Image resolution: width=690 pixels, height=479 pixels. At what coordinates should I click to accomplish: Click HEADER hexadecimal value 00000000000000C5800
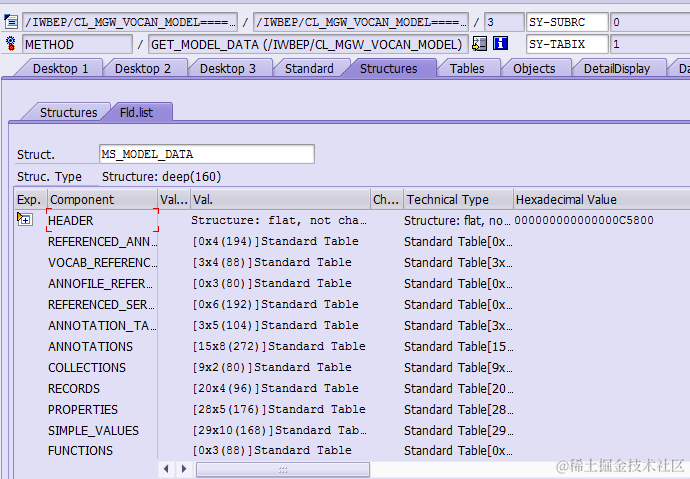click(584, 220)
